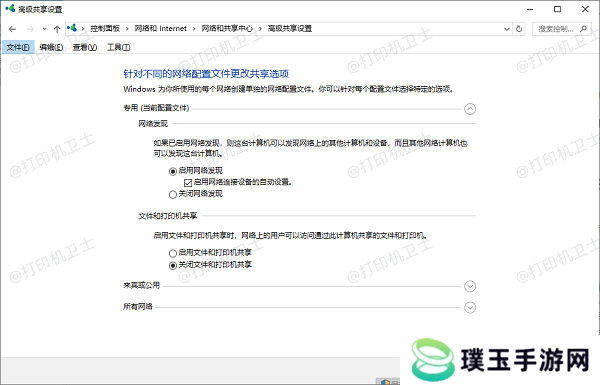Click 高级共享设置 breadcrumb

[x=290, y=29]
